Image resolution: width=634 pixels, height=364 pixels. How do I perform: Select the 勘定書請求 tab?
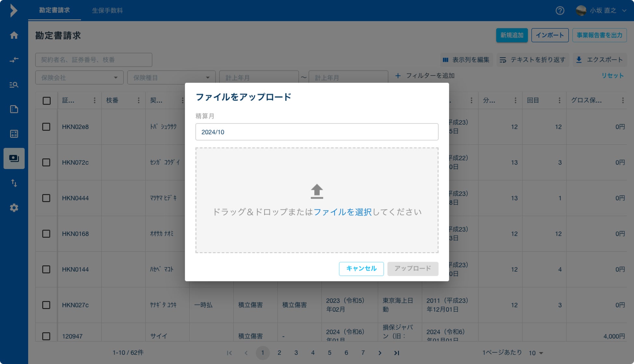tap(54, 10)
